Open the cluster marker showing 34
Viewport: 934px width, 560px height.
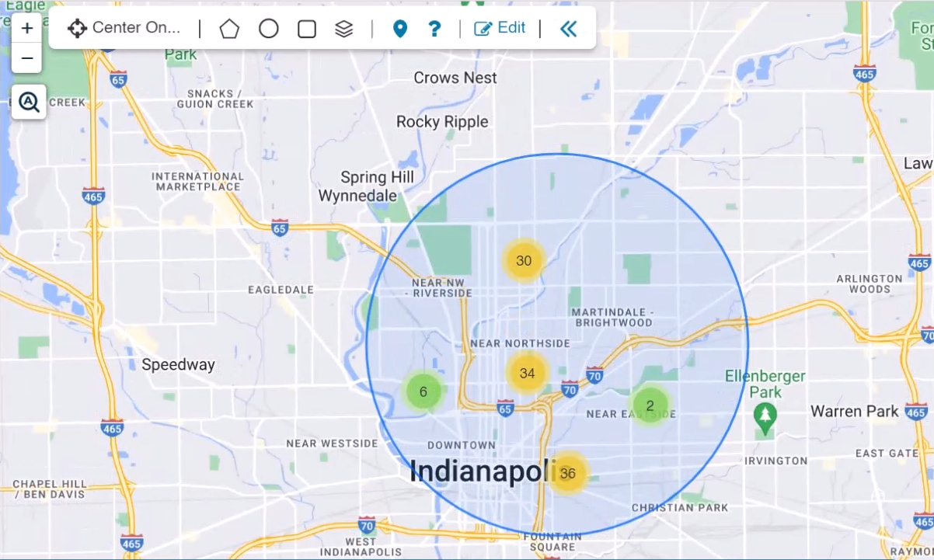click(x=527, y=374)
